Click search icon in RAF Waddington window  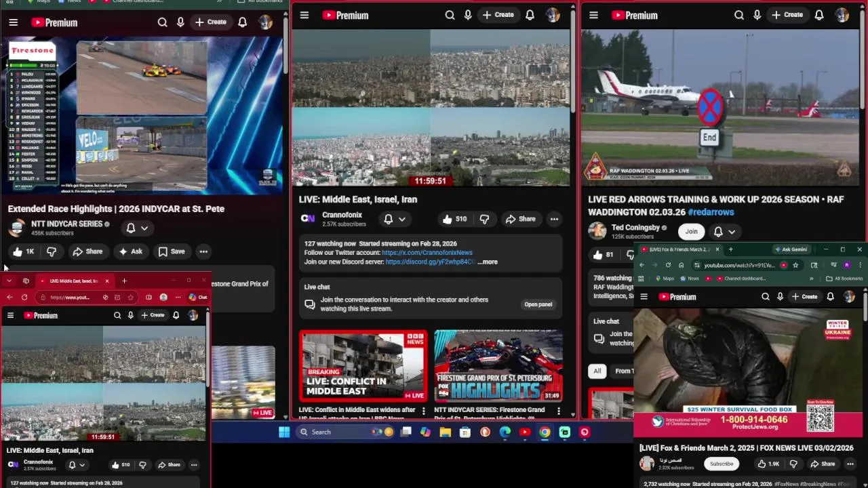(738, 15)
